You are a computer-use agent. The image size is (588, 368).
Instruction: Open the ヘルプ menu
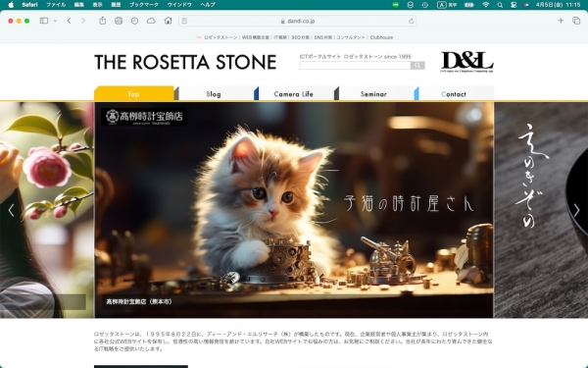[x=208, y=5]
